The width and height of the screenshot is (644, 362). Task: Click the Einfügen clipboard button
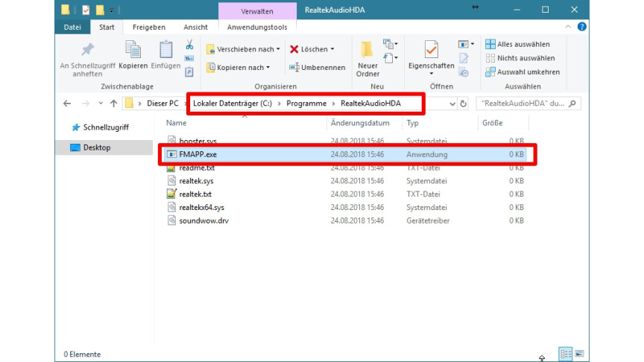(x=165, y=55)
